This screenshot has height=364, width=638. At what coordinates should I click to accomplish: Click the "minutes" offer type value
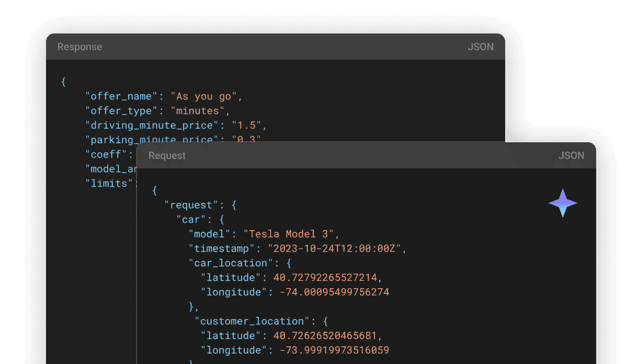(197, 111)
